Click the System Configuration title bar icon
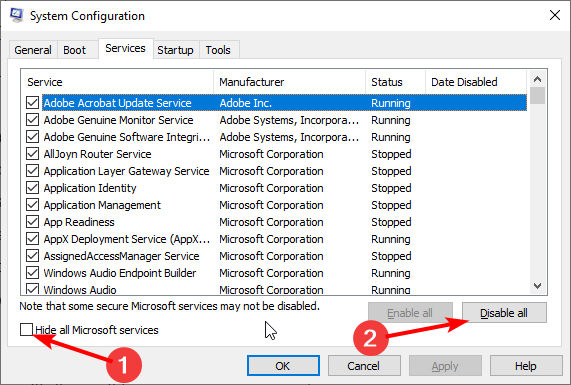The image size is (571, 385). (17, 15)
